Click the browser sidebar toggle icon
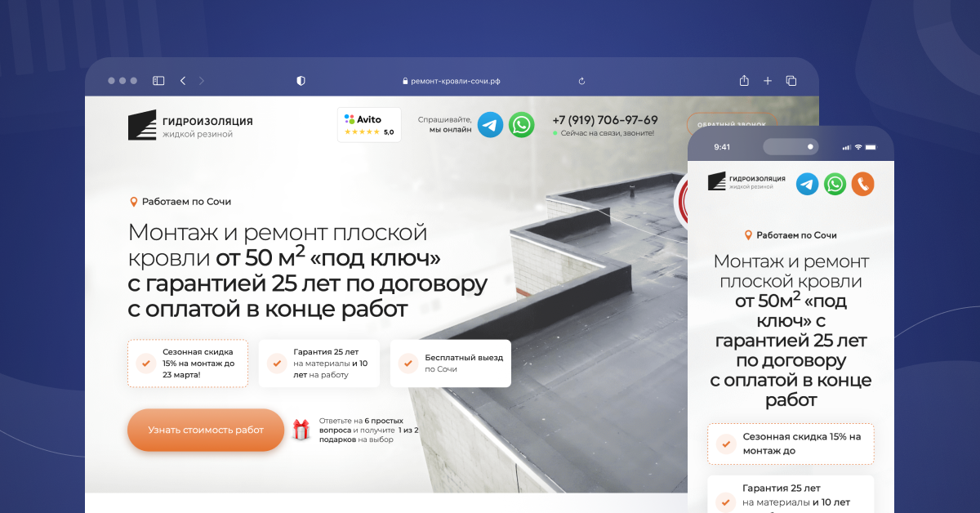 pyautogui.click(x=158, y=81)
